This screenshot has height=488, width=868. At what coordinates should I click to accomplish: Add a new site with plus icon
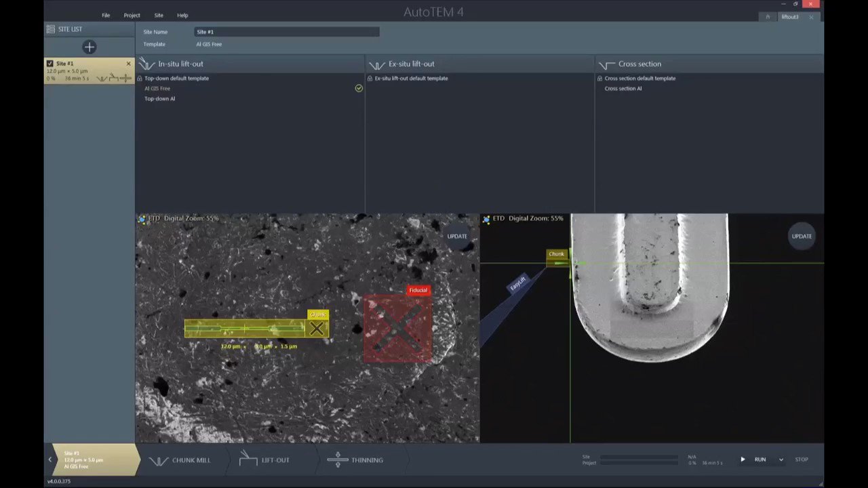click(89, 47)
